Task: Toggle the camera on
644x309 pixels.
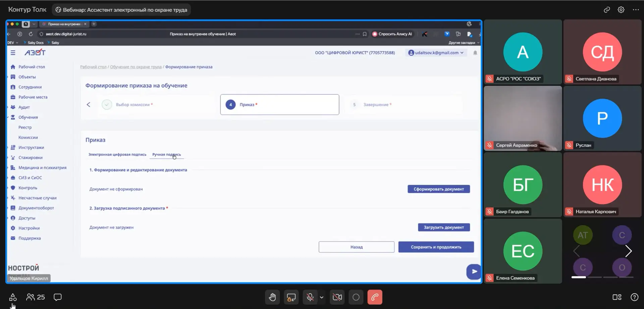Action: 337,297
